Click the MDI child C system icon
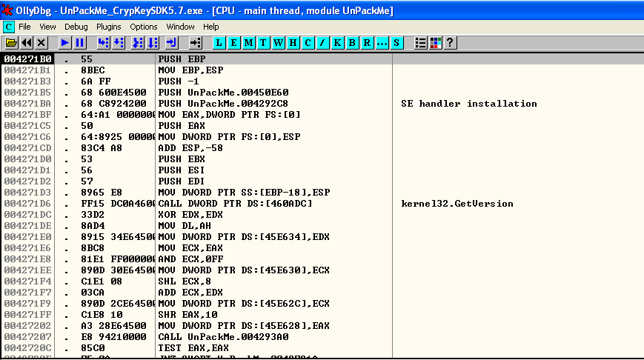 pos(9,27)
